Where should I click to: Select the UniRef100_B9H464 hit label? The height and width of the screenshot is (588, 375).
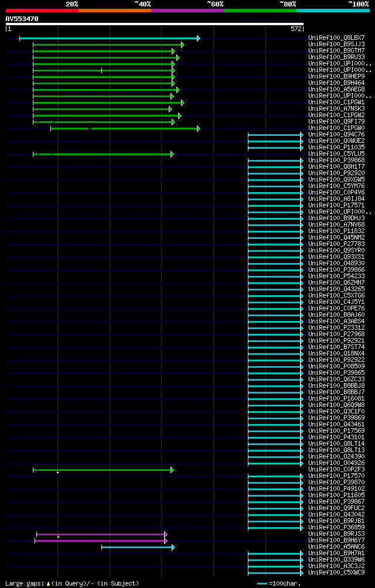pos(336,83)
